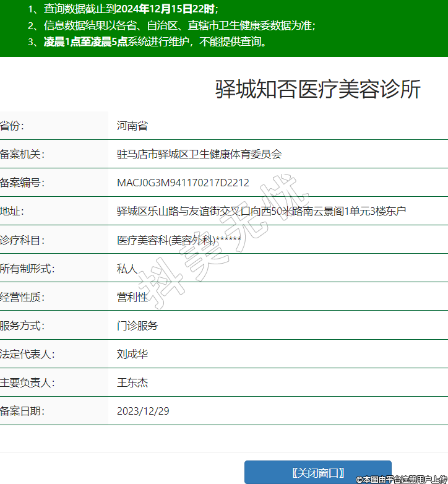This screenshot has height=484, width=448.
Task: Select the address text starting with 驿城区乐山路
Action: (261, 211)
